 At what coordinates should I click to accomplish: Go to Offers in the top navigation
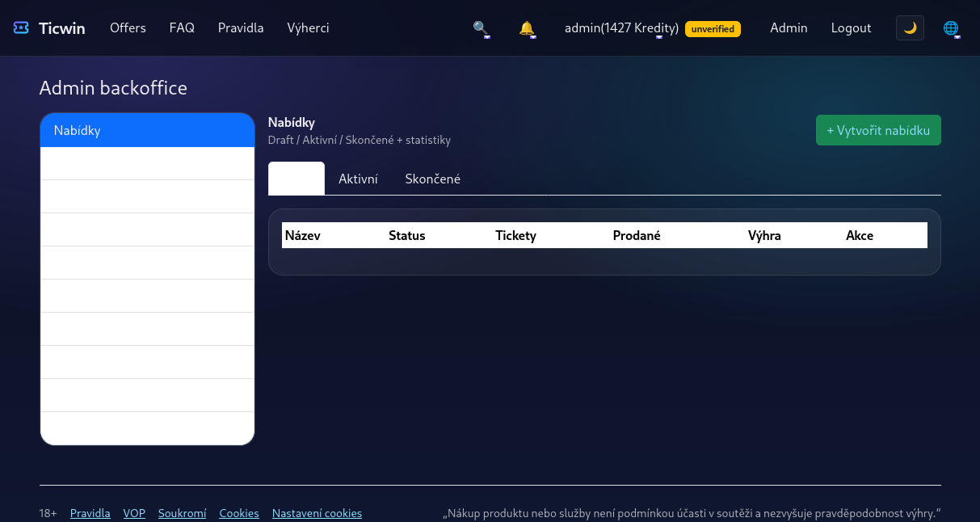click(x=128, y=28)
